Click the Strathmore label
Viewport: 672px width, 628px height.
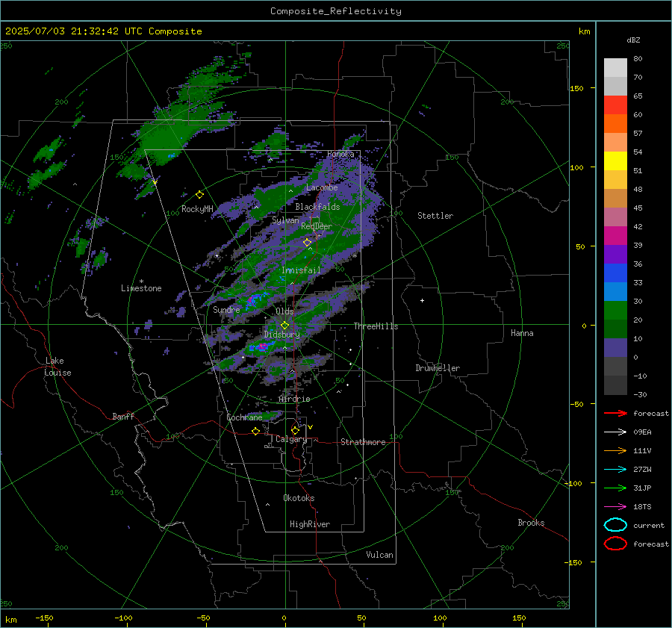point(363,442)
